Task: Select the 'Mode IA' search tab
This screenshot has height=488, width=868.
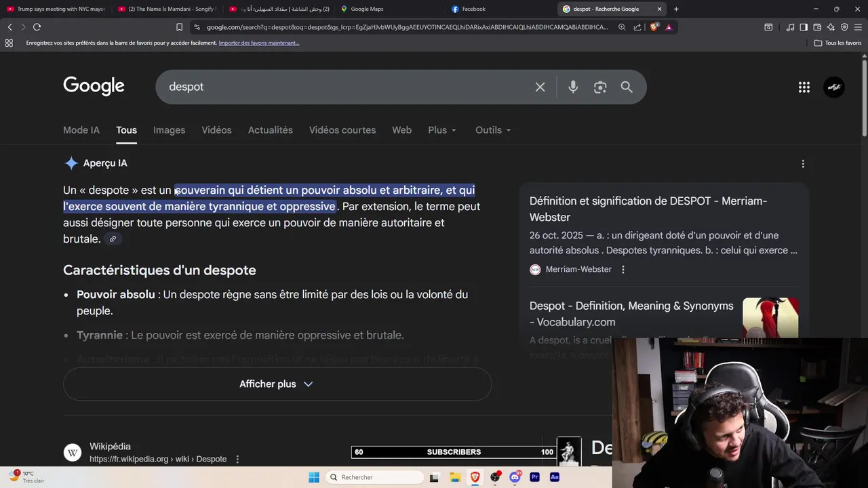Action: click(81, 130)
